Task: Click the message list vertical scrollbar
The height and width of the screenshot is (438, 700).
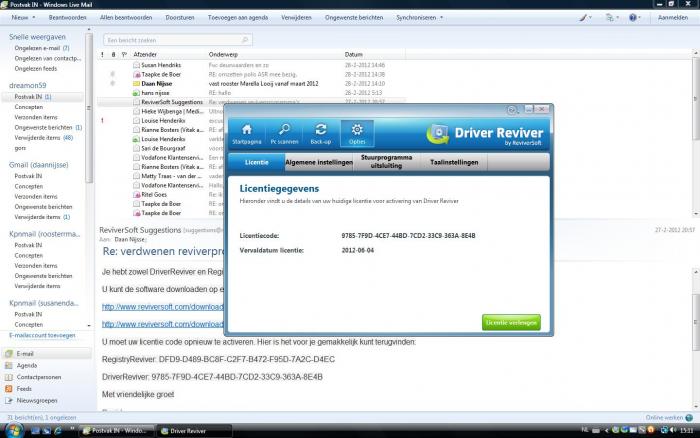Action: [696, 98]
